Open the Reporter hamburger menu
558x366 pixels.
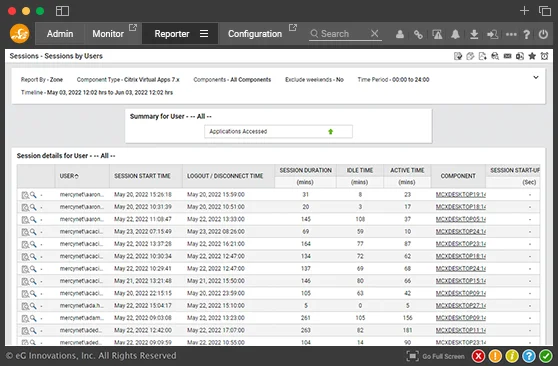tap(204, 33)
